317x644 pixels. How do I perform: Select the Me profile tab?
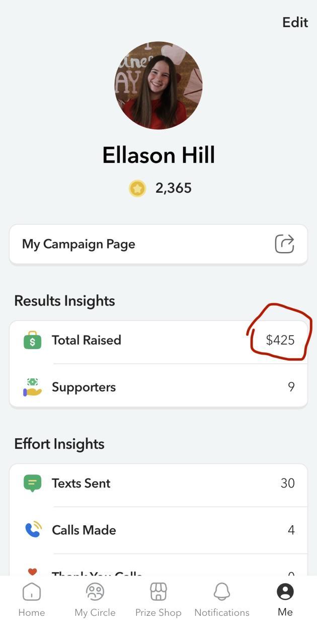point(285,599)
